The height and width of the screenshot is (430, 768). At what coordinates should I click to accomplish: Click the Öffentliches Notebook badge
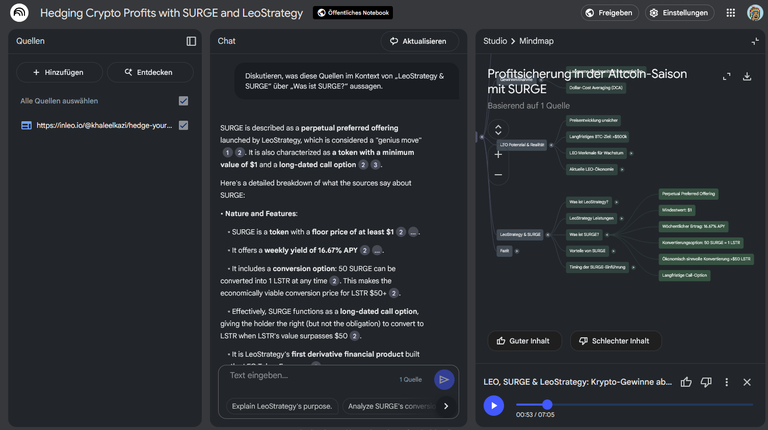click(x=353, y=13)
